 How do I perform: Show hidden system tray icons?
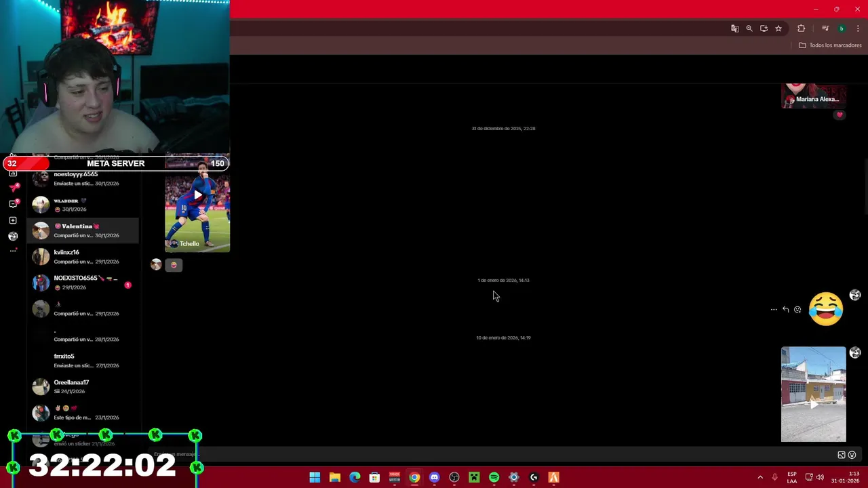(x=760, y=477)
